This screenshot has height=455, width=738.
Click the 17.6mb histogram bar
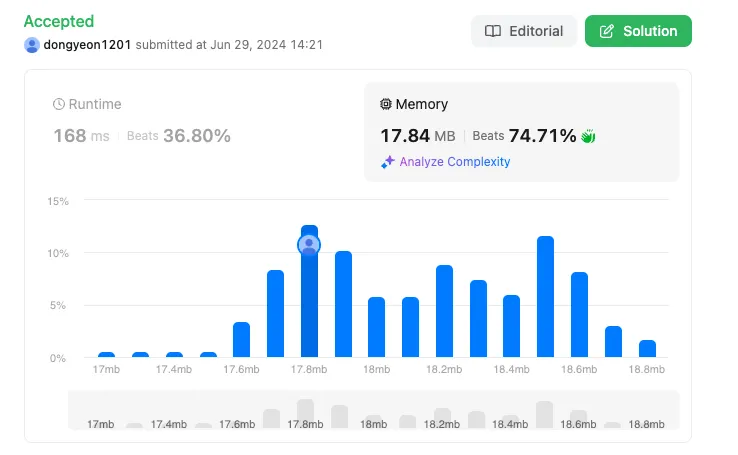(x=241, y=339)
